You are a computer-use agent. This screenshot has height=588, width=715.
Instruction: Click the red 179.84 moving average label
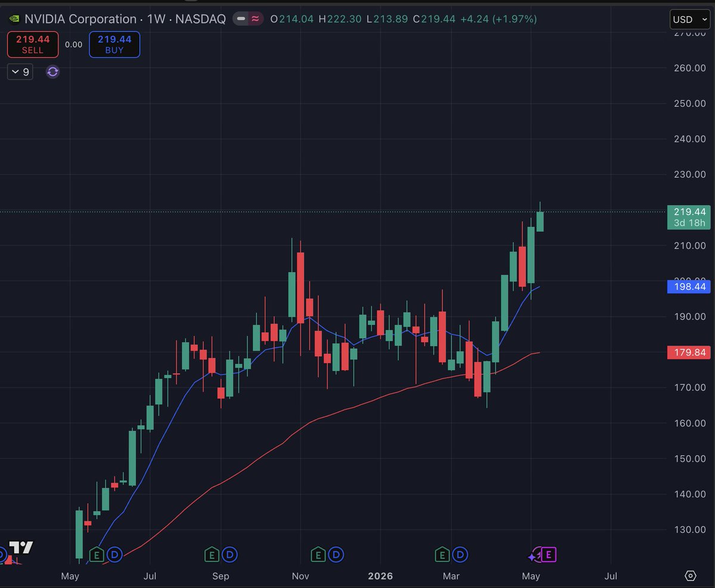[690, 353]
